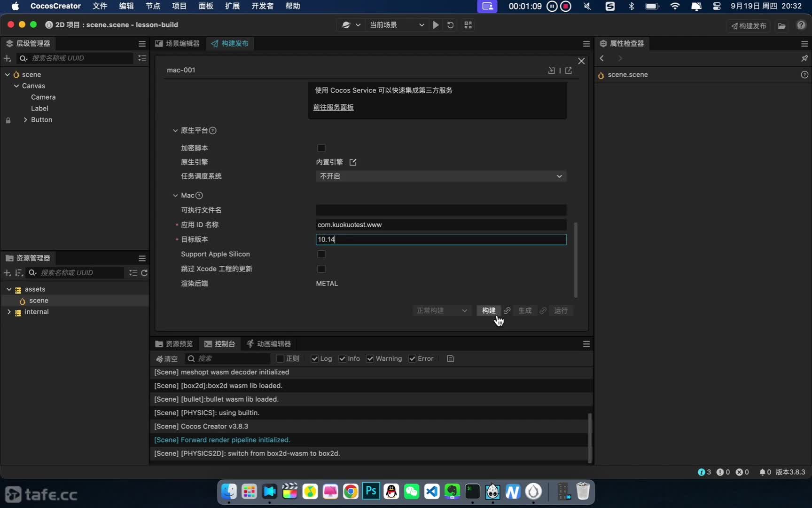The image size is (812, 508).
Task: Open the 资源管理器 panel menu
Action: (x=142, y=258)
